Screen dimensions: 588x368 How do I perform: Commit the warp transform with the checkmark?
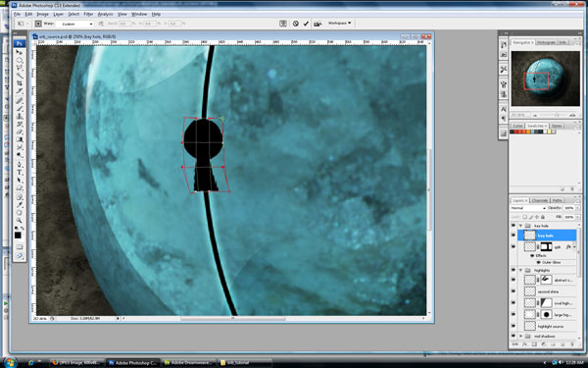tap(306, 24)
